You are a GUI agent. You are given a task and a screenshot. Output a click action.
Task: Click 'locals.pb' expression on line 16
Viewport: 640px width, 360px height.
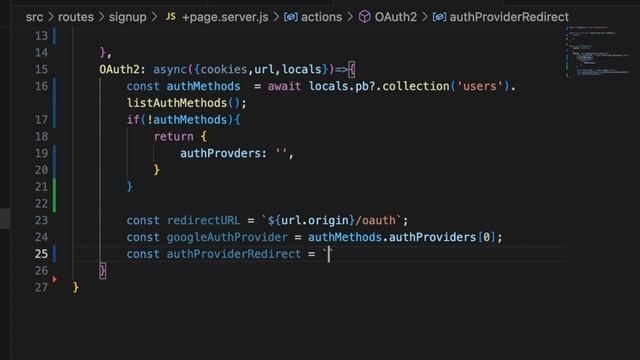click(338, 86)
